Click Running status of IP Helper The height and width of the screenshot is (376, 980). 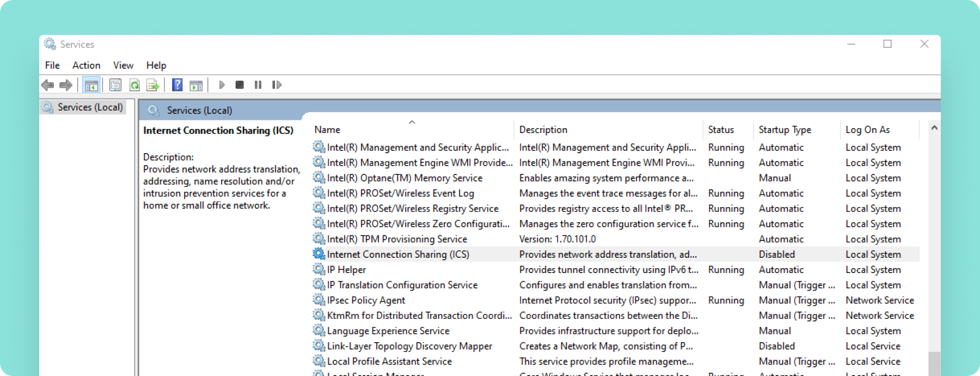726,270
